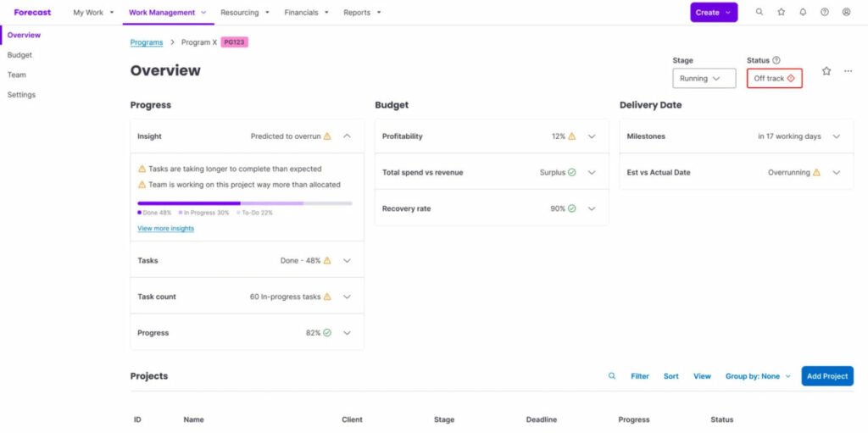Open the View more insights link
This screenshot has height=433, width=868.
(165, 229)
